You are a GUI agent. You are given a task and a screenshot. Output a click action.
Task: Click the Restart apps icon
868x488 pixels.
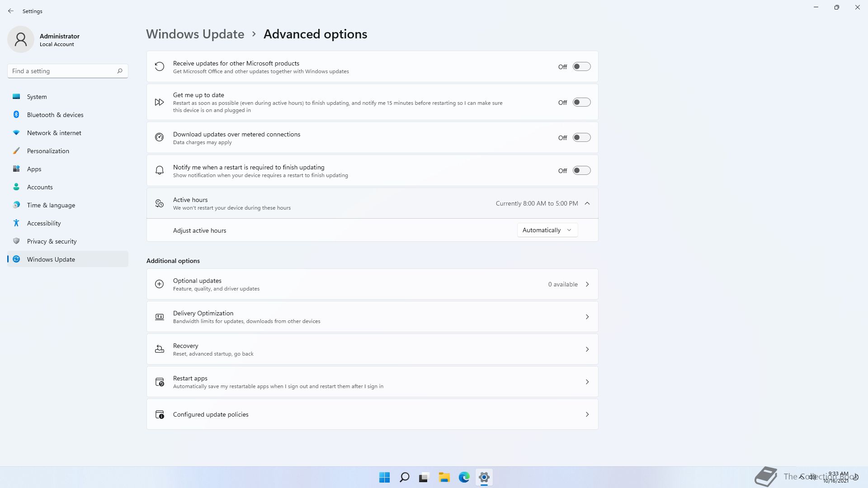(x=159, y=382)
